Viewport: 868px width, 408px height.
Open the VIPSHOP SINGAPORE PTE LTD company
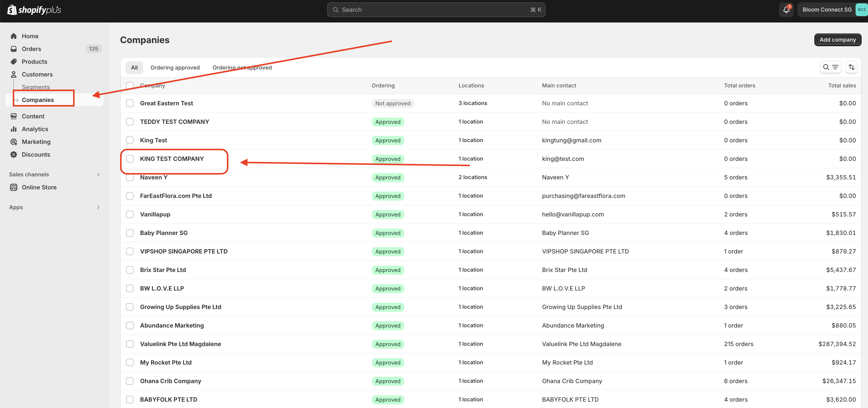click(184, 252)
